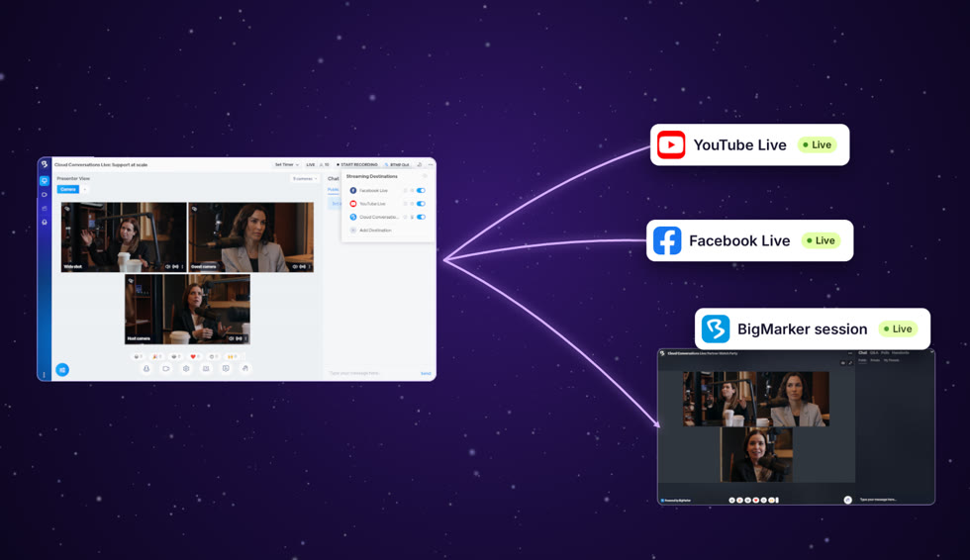The image size is (970, 560).
Task: Click the screen share icon in bottom toolbar
Action: [206, 368]
